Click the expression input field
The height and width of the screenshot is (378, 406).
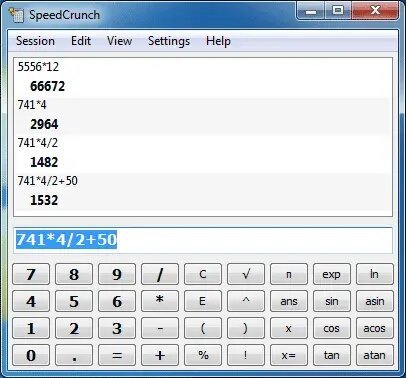[x=203, y=240]
